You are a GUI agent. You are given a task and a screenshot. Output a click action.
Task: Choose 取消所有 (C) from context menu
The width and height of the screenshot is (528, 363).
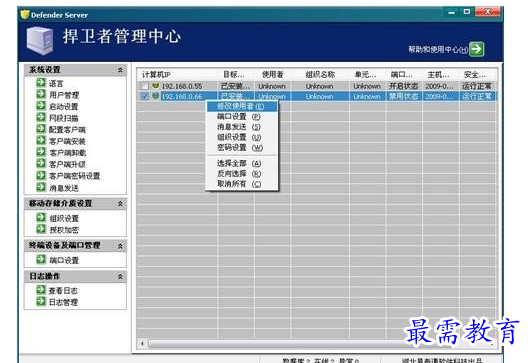click(242, 184)
